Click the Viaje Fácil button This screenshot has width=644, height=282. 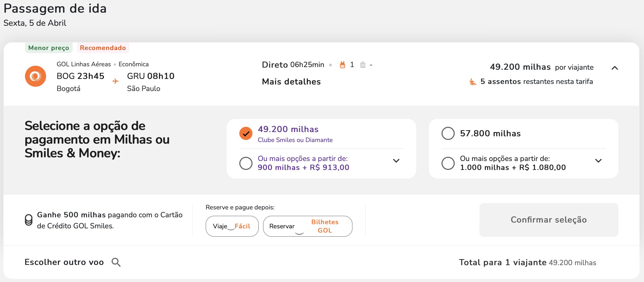tap(232, 226)
